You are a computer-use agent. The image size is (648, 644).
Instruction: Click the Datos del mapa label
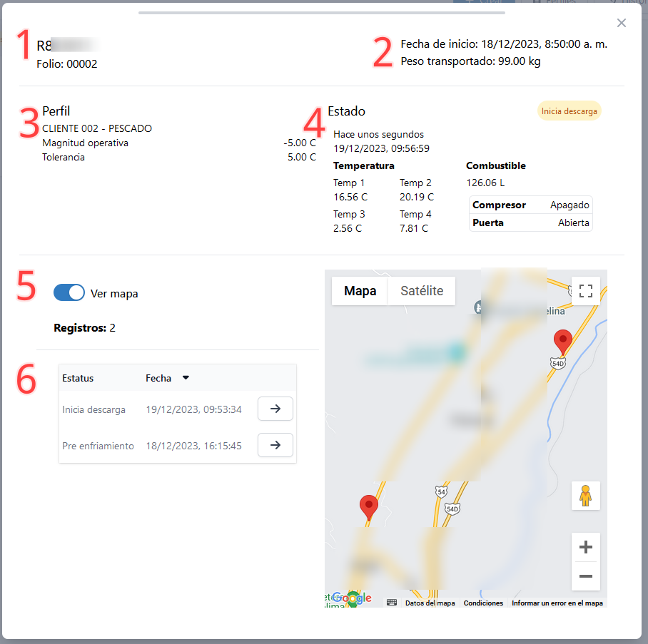pos(430,603)
